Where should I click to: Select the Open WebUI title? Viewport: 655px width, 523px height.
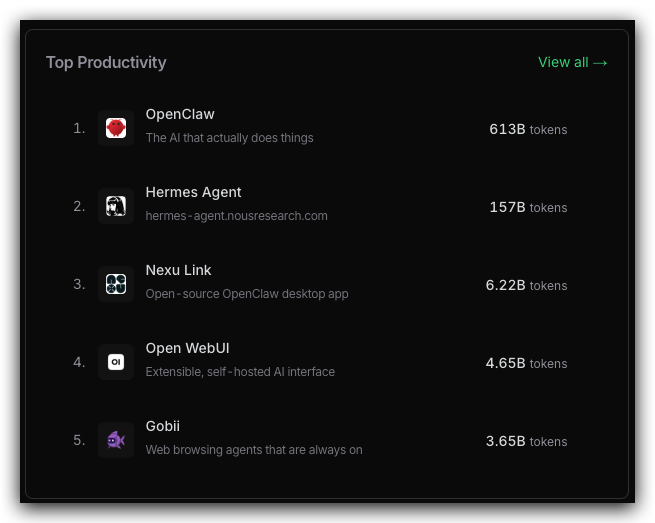(187, 348)
